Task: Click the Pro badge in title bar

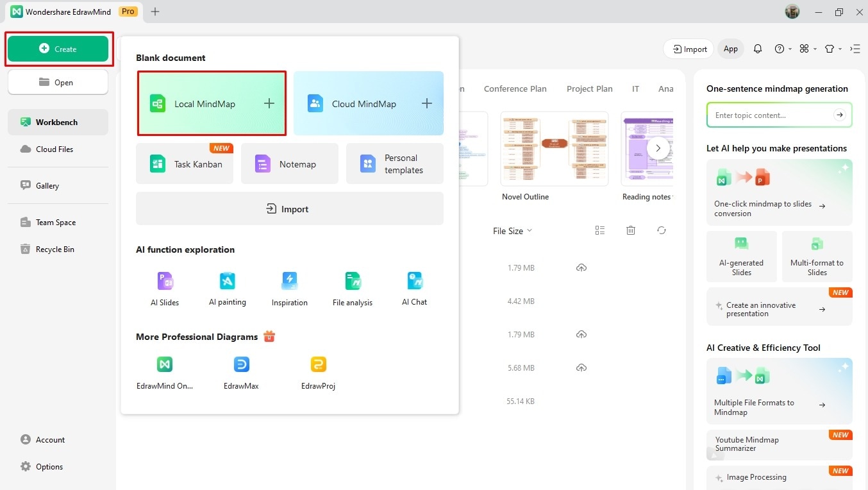Action: 128,12
